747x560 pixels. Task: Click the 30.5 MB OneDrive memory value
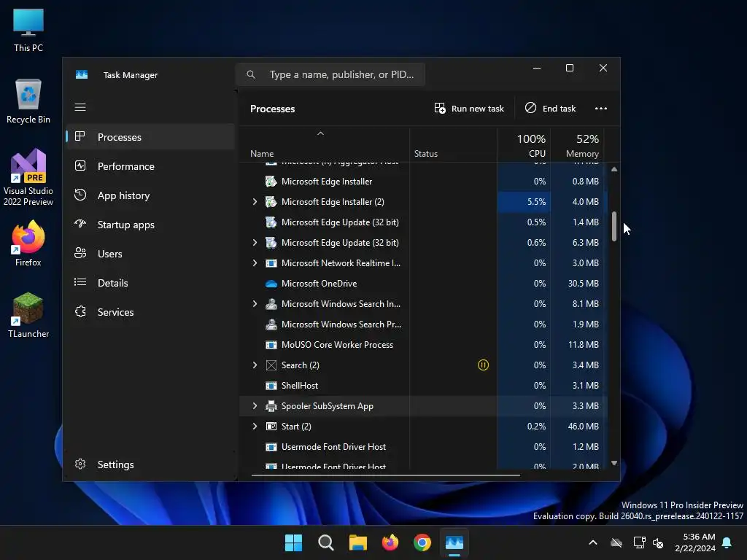(583, 284)
